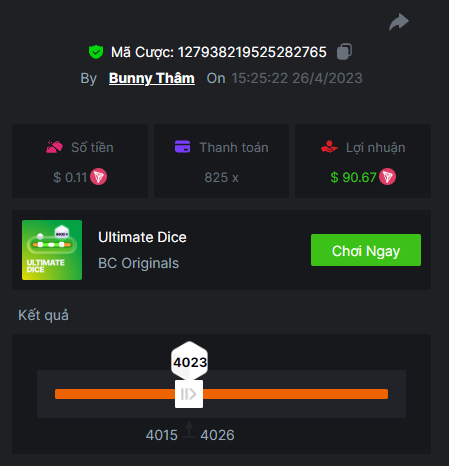Click the TRON coin beside $ 0.11
The image size is (449, 466).
click(98, 177)
